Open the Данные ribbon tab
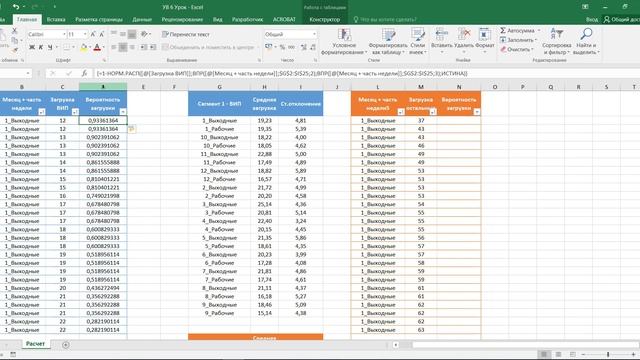Screen dimensions: 640x360 142,19
